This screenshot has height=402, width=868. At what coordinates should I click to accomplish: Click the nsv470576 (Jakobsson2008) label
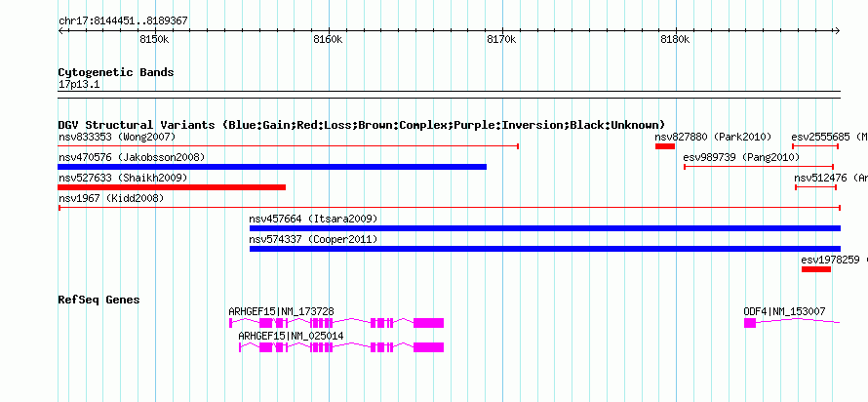132,157
